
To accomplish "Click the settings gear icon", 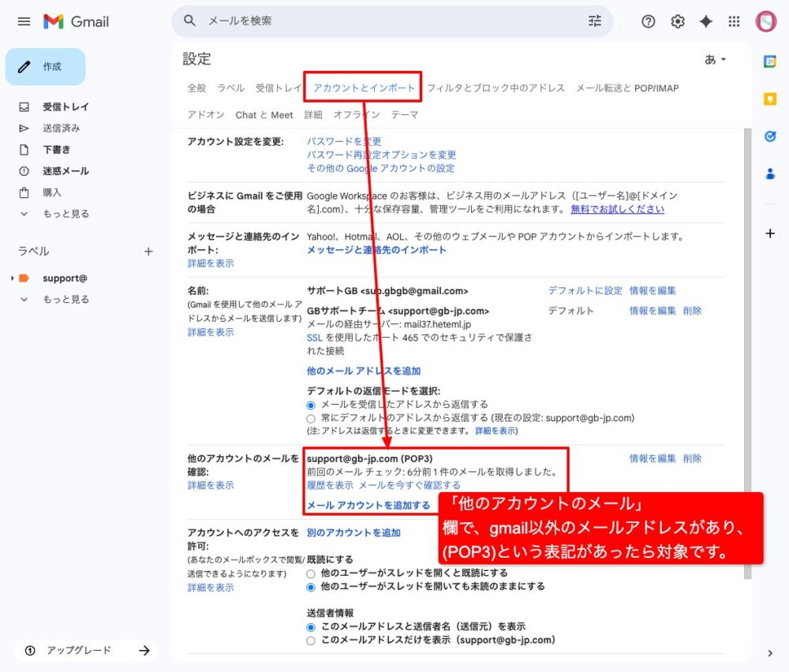I will pos(677,21).
